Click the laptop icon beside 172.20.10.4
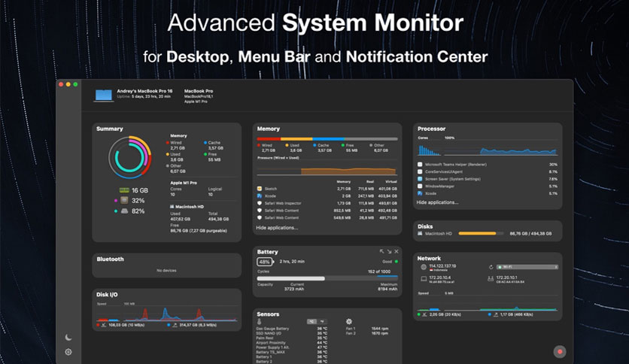 [423, 278]
